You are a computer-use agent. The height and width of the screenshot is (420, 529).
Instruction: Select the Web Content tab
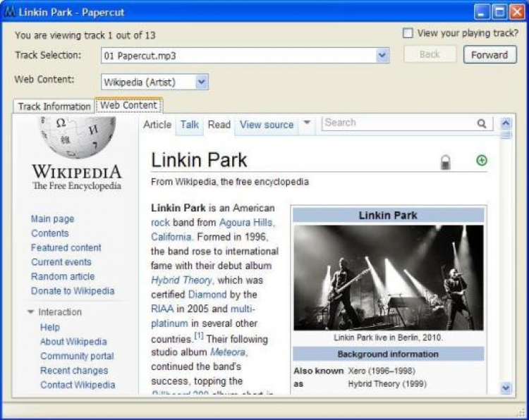click(x=129, y=105)
